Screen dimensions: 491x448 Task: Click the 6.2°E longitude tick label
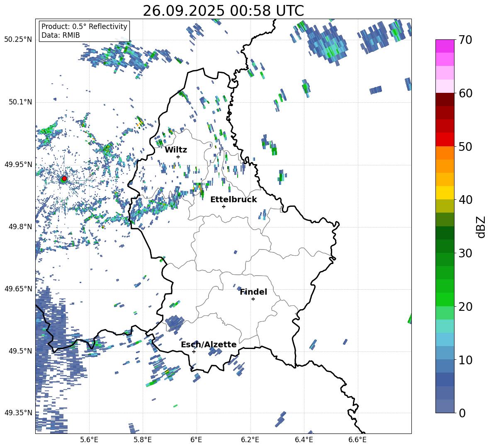click(250, 440)
